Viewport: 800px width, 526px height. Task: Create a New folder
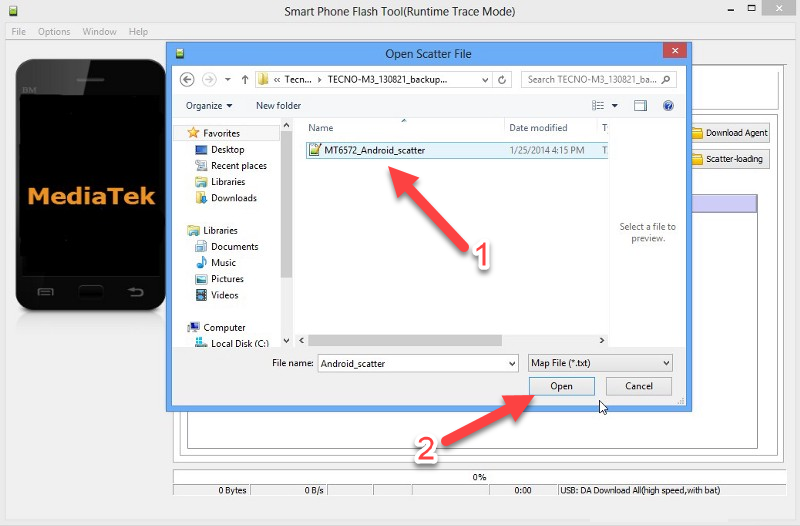click(278, 106)
